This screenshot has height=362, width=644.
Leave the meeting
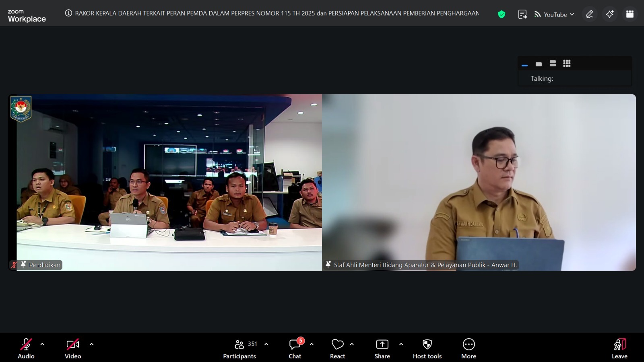click(619, 348)
